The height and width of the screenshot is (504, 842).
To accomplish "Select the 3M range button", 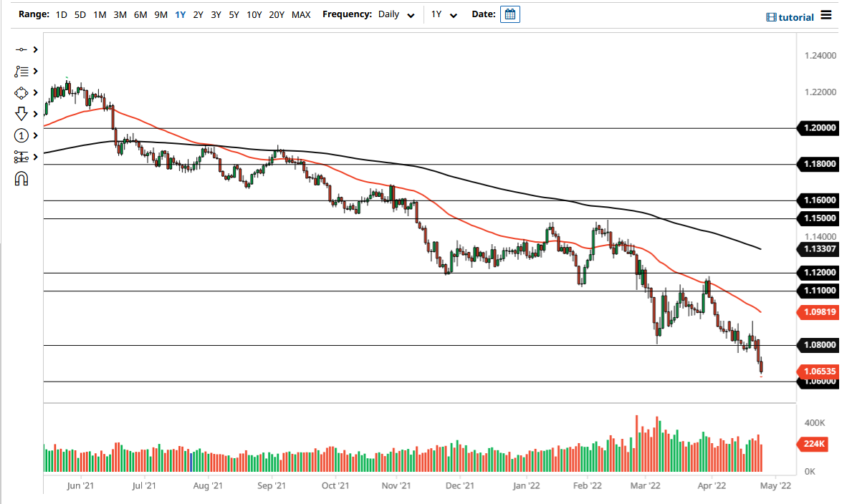I will coord(119,14).
